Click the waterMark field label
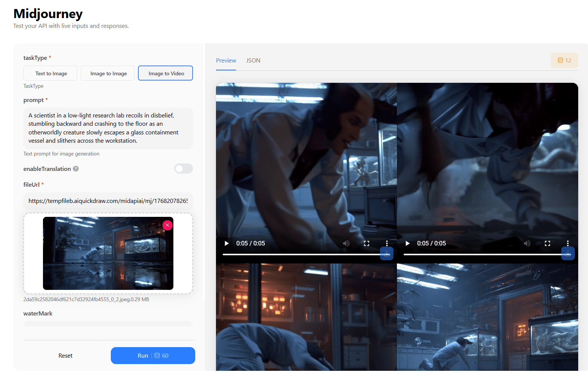The image size is (588, 384). click(38, 314)
